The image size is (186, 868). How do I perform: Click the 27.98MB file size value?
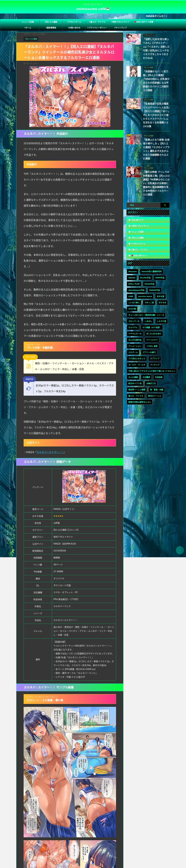click(58, 571)
